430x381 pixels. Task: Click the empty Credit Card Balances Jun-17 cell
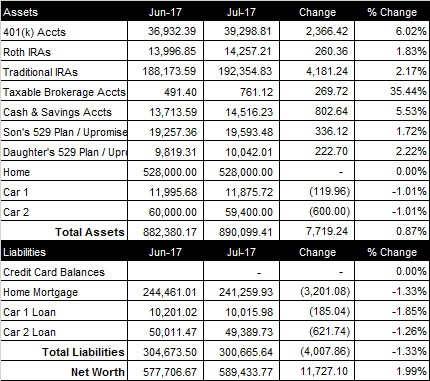(x=165, y=272)
